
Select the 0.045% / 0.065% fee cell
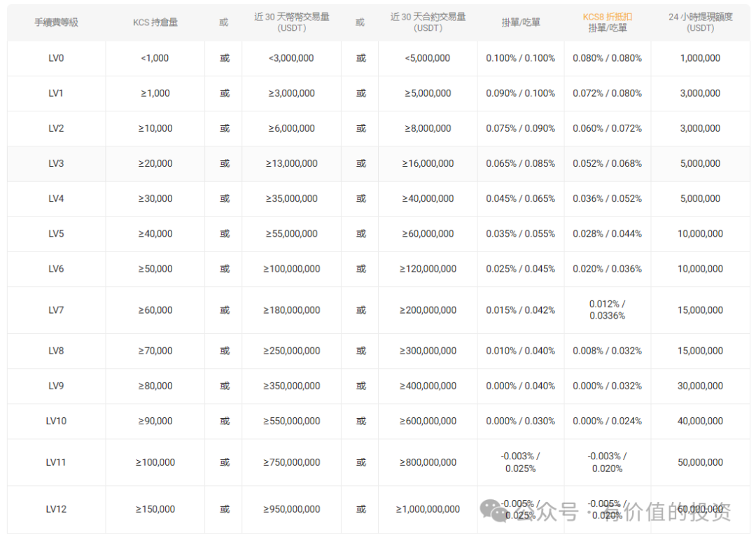(x=521, y=199)
